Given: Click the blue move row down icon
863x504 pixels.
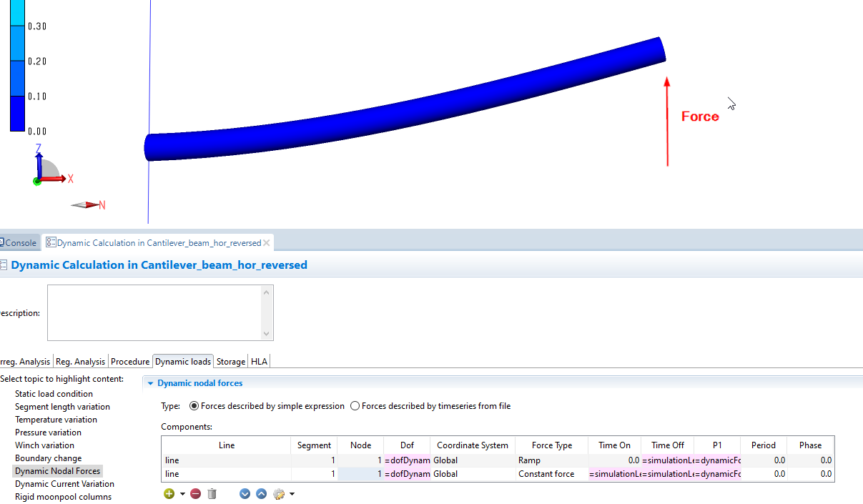Looking at the screenshot, I should pyautogui.click(x=245, y=494).
